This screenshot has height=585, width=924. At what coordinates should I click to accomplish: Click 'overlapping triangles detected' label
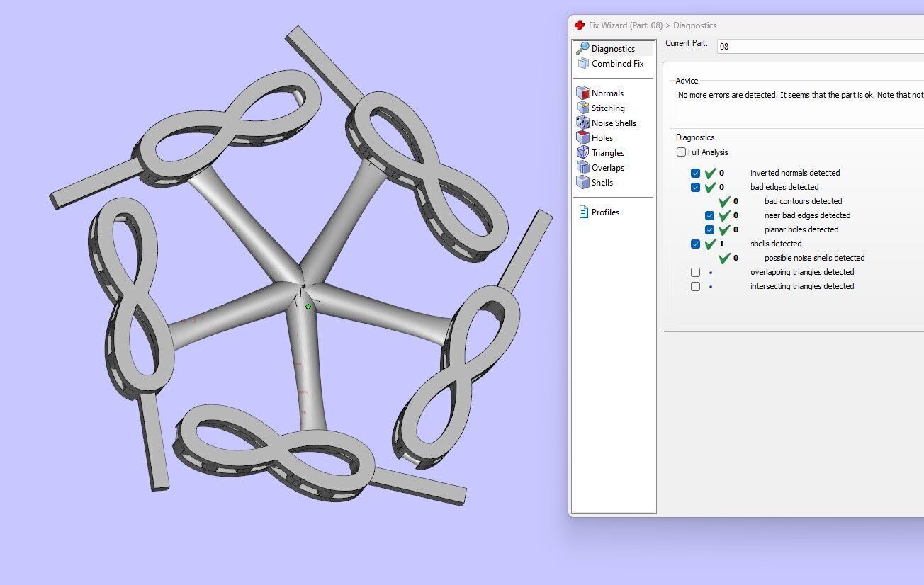(802, 272)
